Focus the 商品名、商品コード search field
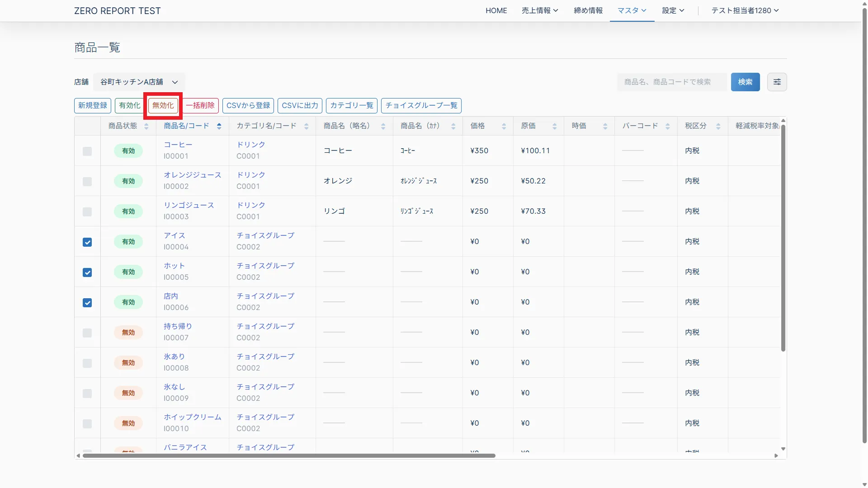 tap(671, 82)
